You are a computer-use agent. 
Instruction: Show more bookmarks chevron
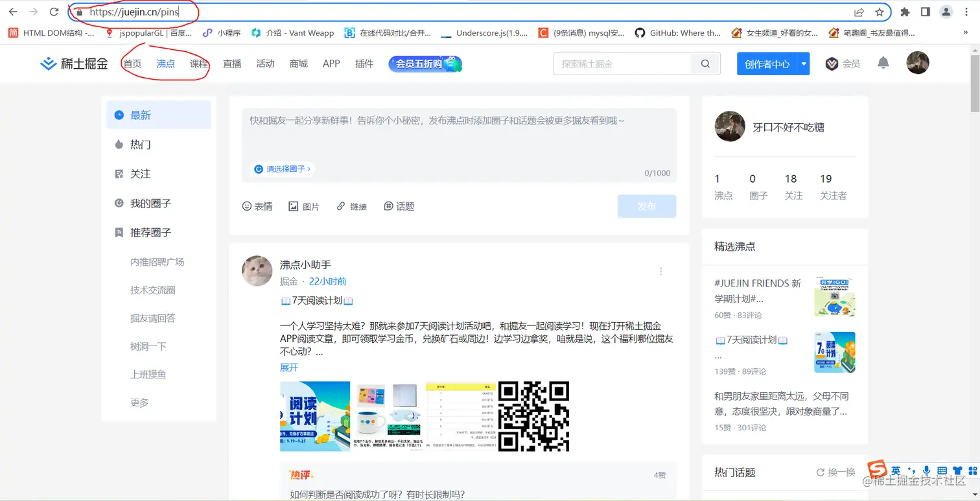click(x=966, y=32)
